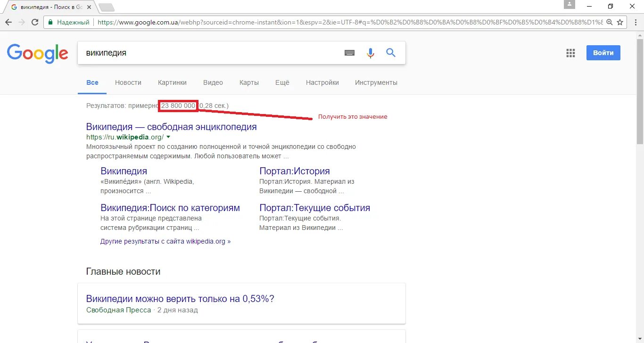Go back with browser back arrow

(8, 22)
